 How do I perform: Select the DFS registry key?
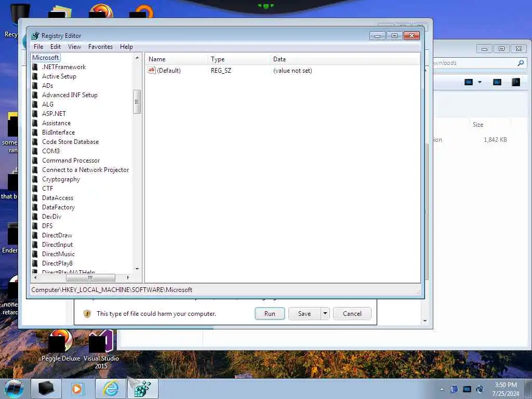point(47,226)
